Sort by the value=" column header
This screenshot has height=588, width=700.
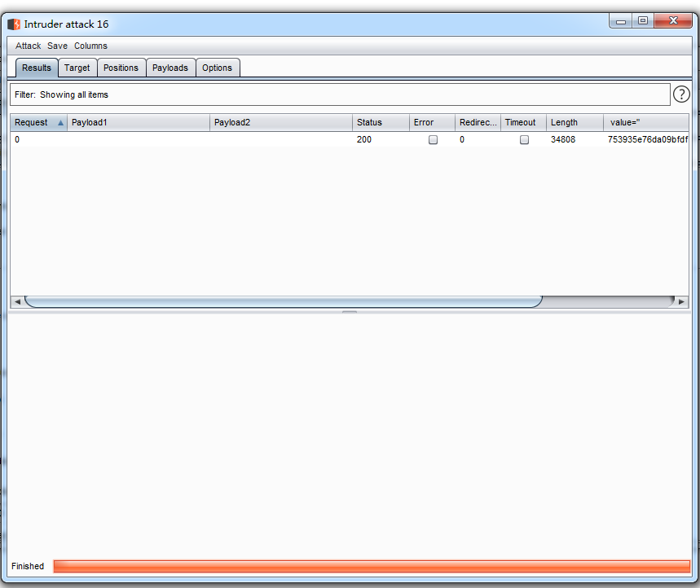(646, 123)
